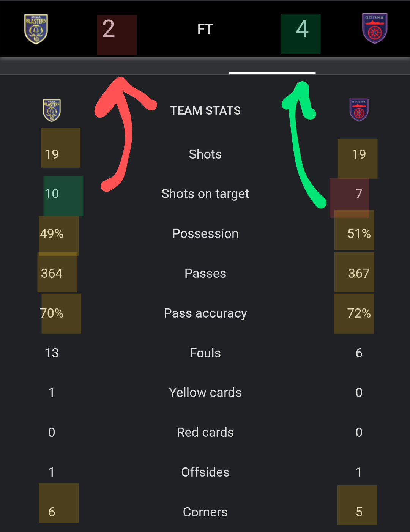Click green-highlighted 10 shots on target
Screen dimensions: 410x532
pos(52,194)
